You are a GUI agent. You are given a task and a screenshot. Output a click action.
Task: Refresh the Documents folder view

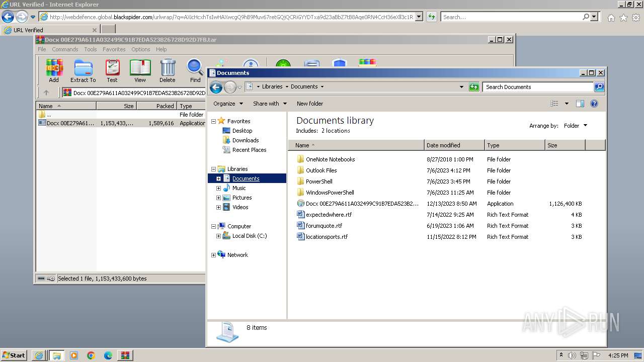(473, 87)
